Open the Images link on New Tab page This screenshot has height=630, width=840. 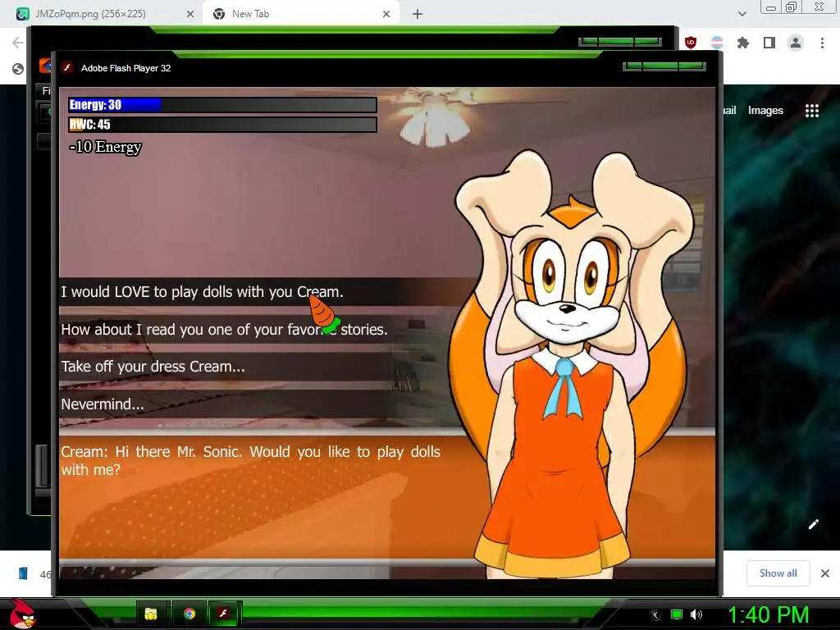[765, 111]
